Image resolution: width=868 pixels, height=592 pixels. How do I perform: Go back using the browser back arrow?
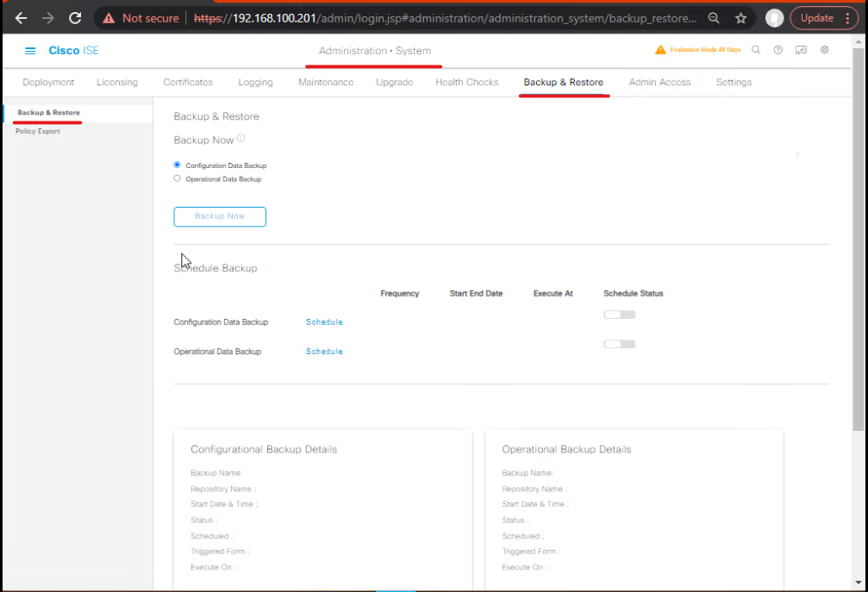21,18
